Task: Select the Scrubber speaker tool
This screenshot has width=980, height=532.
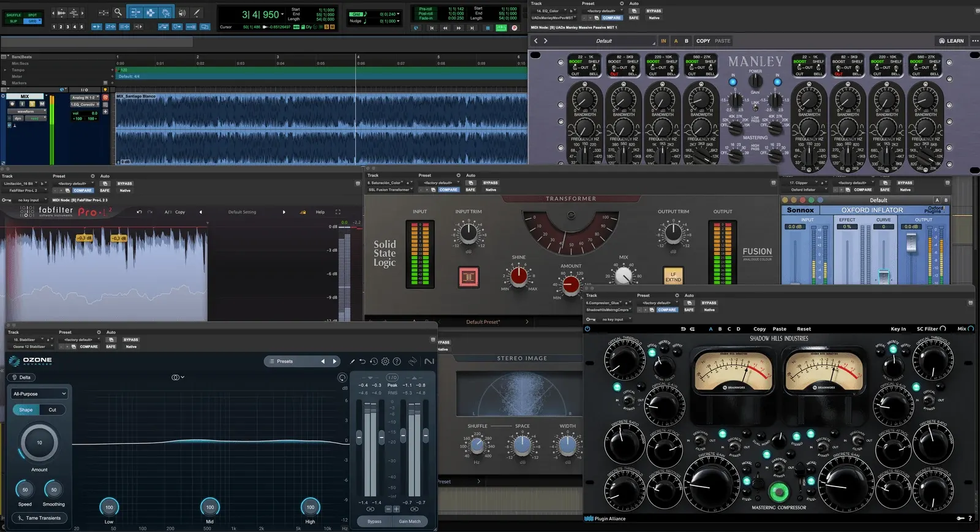Action: click(x=182, y=12)
